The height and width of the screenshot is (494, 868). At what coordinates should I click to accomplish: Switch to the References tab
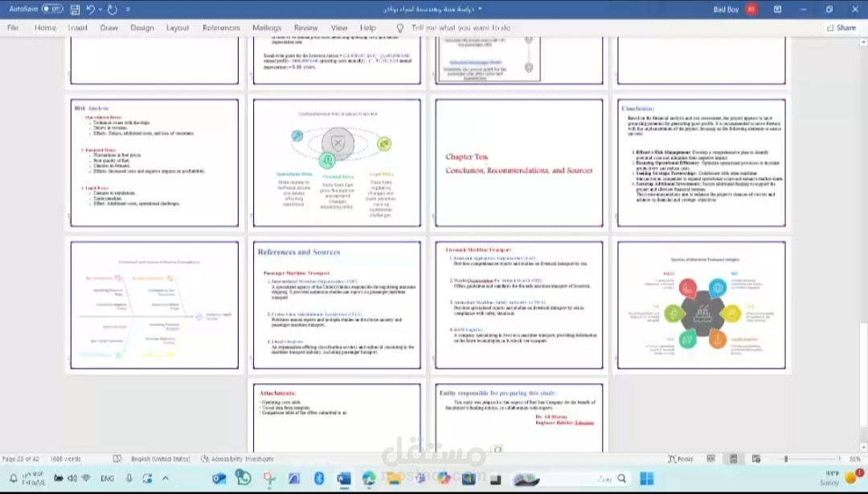[x=221, y=27]
